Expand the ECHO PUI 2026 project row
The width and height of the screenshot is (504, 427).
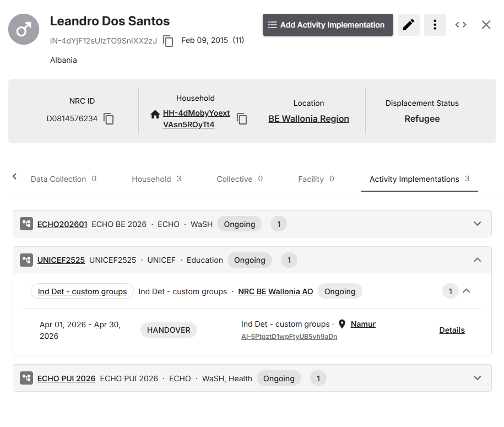coord(478,378)
